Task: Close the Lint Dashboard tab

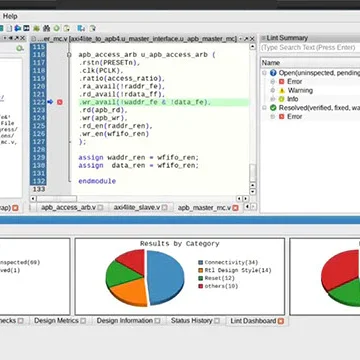Action: [x=281, y=321]
